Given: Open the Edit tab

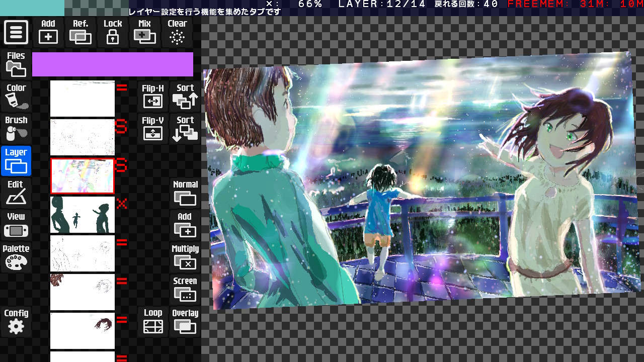Looking at the screenshot, I should coord(16,193).
